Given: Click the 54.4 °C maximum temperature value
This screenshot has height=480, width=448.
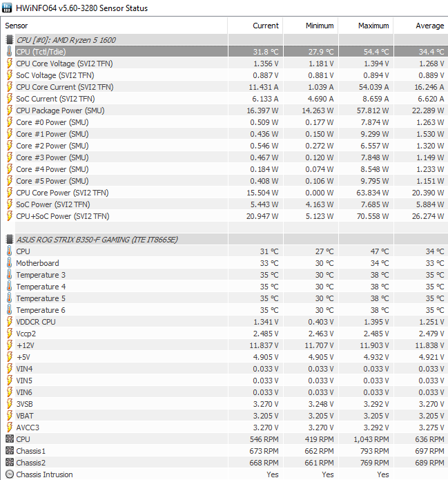Looking at the screenshot, I should coord(376,52).
